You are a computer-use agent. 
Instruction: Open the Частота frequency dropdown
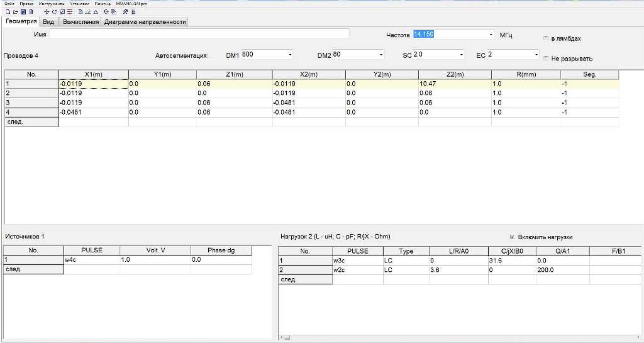coord(491,35)
